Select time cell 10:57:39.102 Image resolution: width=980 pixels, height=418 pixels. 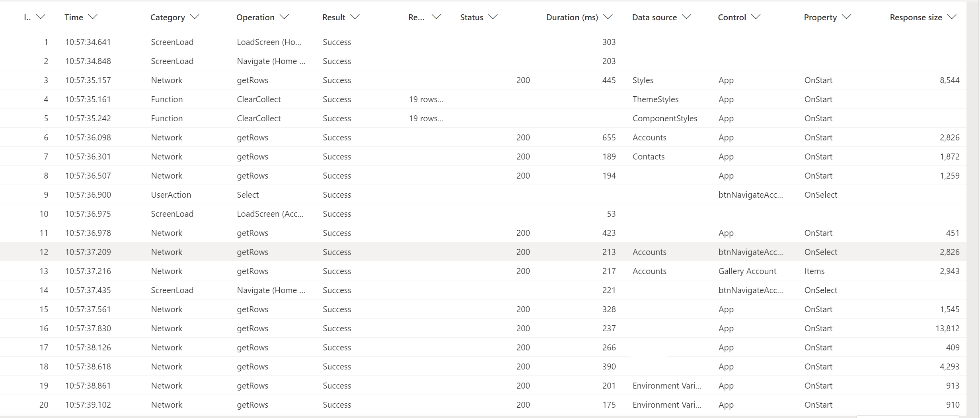tap(88, 405)
